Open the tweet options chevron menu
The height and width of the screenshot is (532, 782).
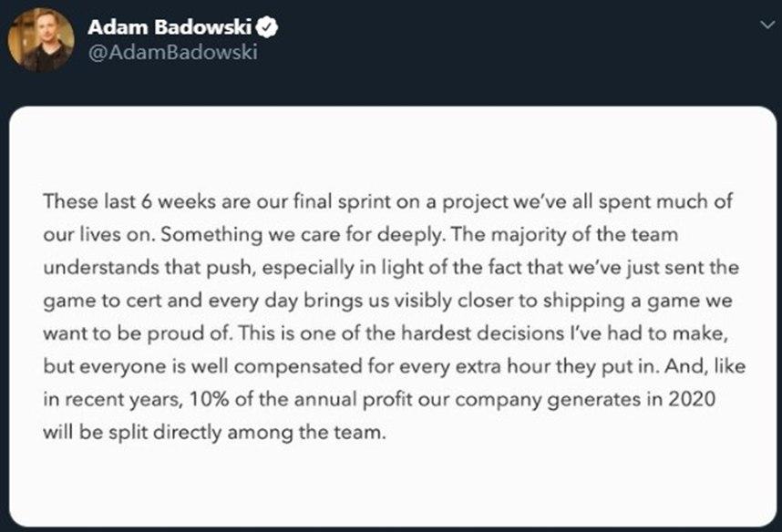coord(767,25)
